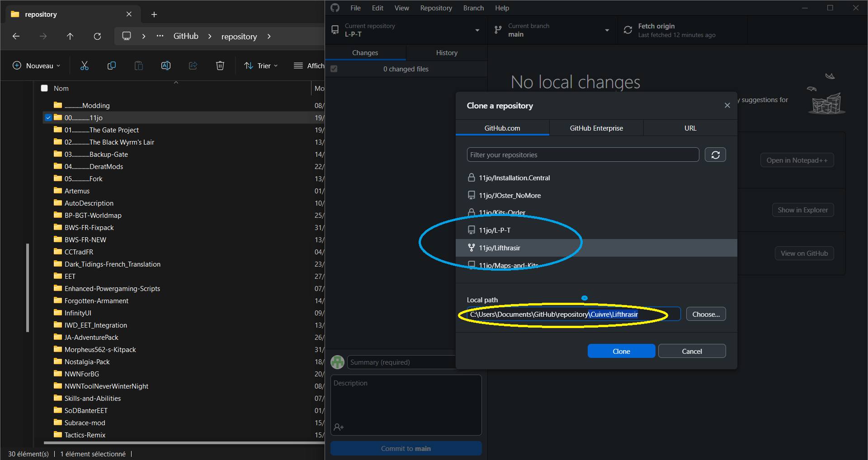868x460 pixels.
Task: Click the This PC monitor icon in address bar
Action: [x=127, y=36]
